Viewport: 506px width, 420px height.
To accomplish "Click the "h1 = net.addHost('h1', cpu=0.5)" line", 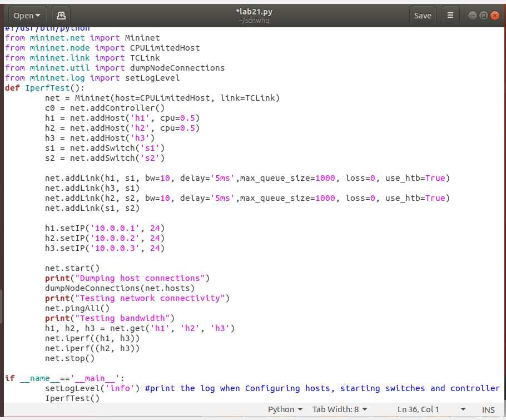I will (122, 118).
